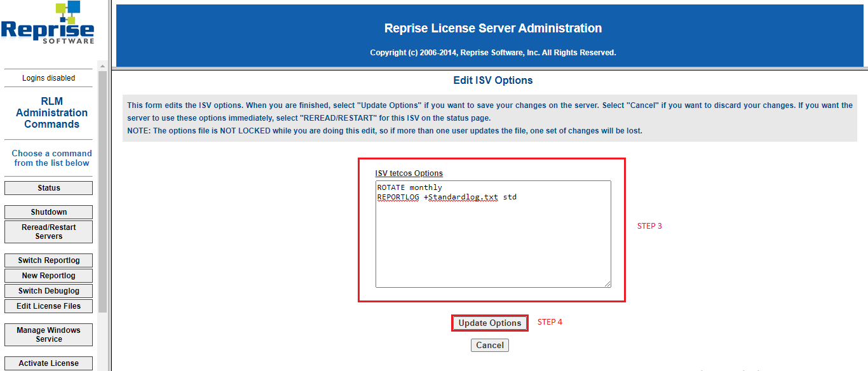The image size is (868, 371).
Task: Click the 'ISV tetcos Options' label
Action: (x=409, y=173)
